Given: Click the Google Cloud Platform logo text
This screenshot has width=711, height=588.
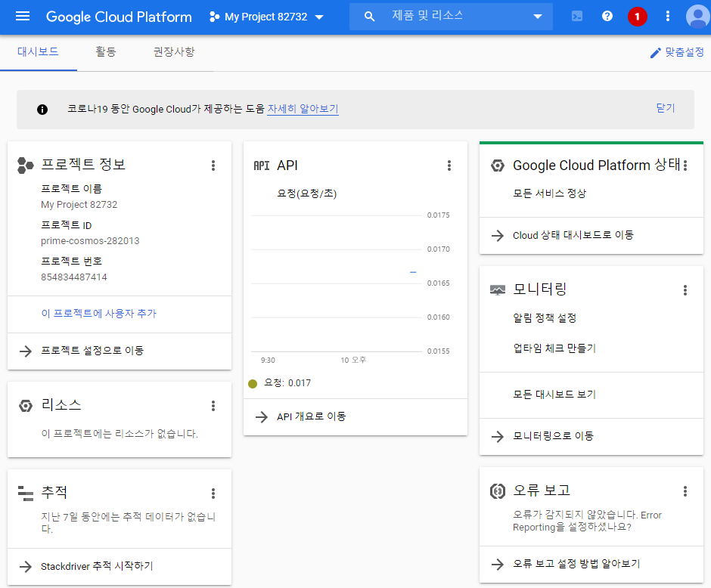Looking at the screenshot, I should (x=119, y=17).
